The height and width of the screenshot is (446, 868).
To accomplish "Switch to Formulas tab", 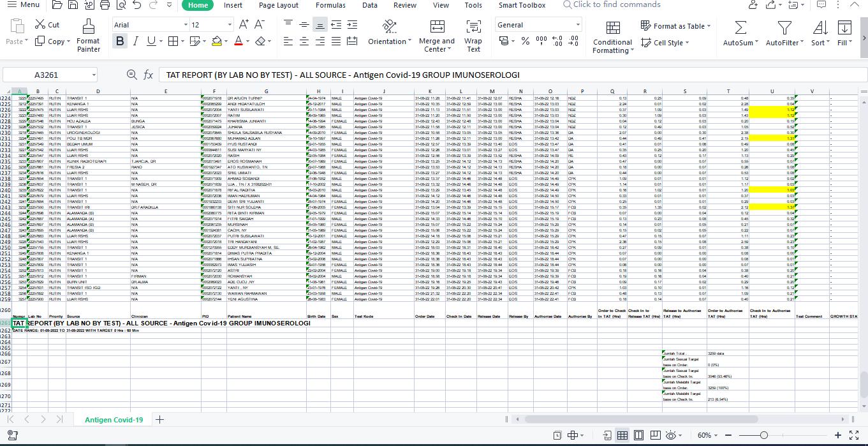I will pyautogui.click(x=330, y=5).
